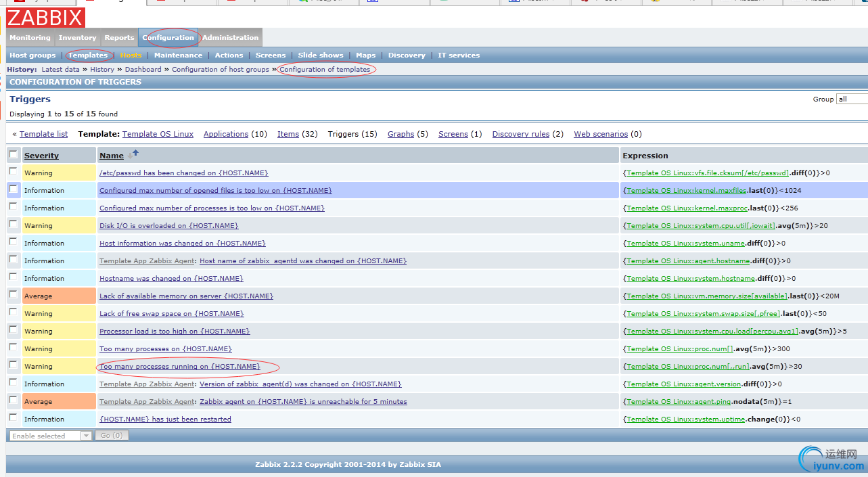
Task: Open the Configuration menu tab
Action: coord(168,38)
